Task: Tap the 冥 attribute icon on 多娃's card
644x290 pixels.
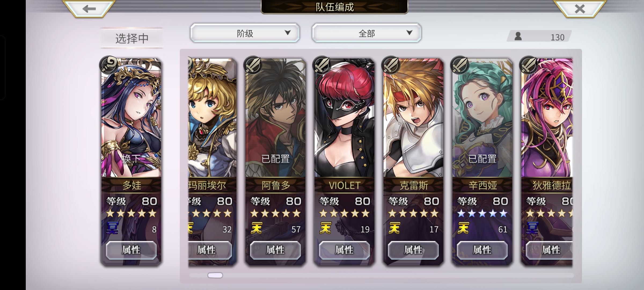Action: tap(112, 228)
